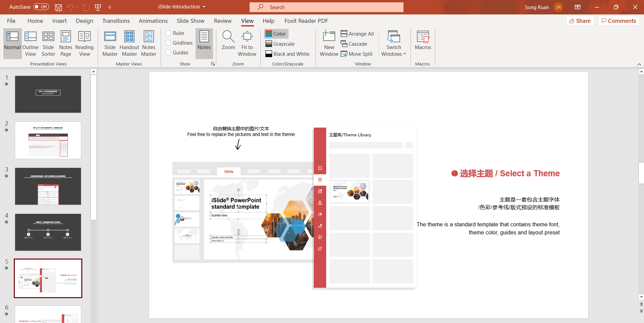Click Fit to Window
The width and height of the screenshot is (644, 323).
tap(247, 44)
